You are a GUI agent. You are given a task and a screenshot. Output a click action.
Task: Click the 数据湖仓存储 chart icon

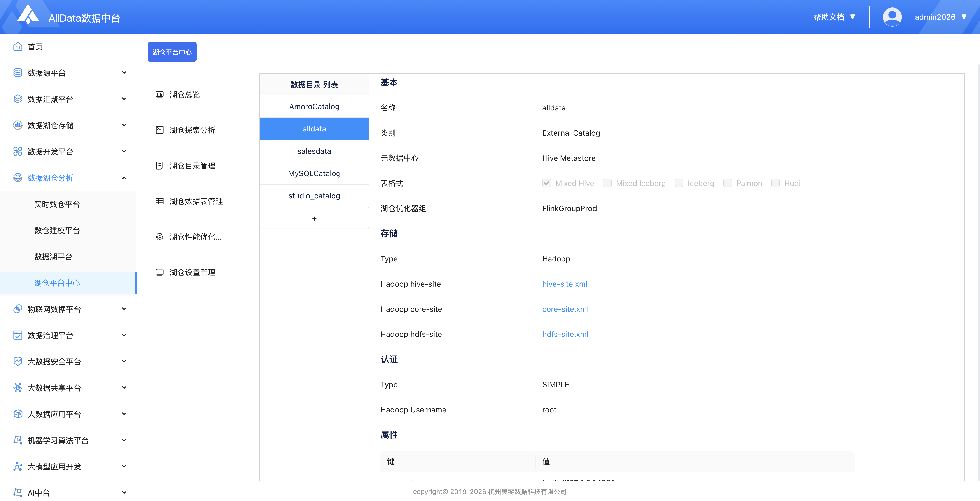click(17, 125)
